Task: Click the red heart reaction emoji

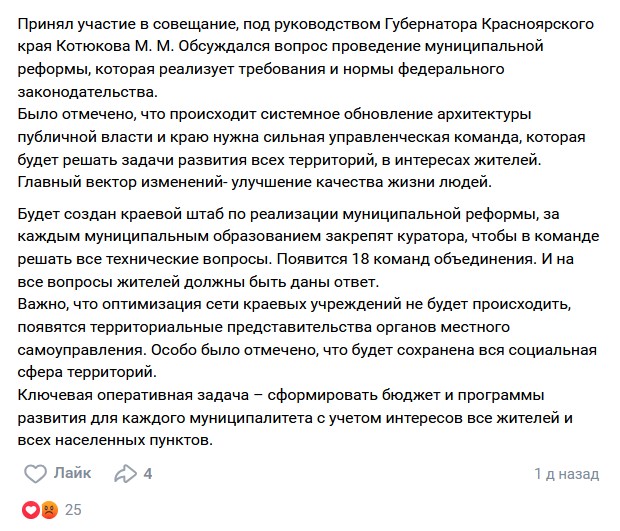Action: coord(30,509)
